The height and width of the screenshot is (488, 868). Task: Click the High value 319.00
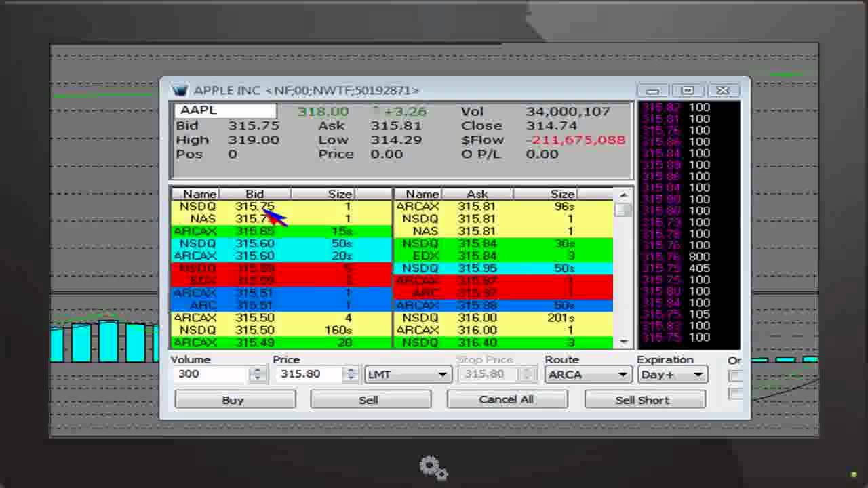coord(254,140)
